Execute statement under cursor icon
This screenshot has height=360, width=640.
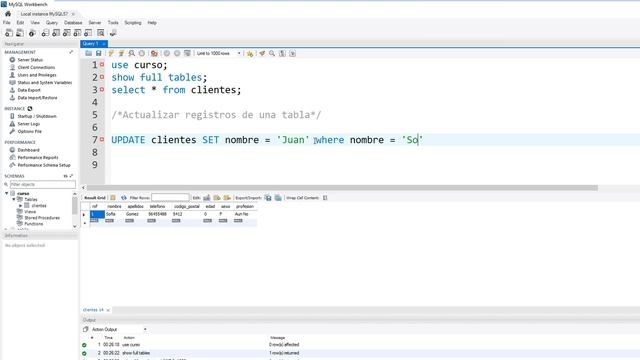point(121,53)
